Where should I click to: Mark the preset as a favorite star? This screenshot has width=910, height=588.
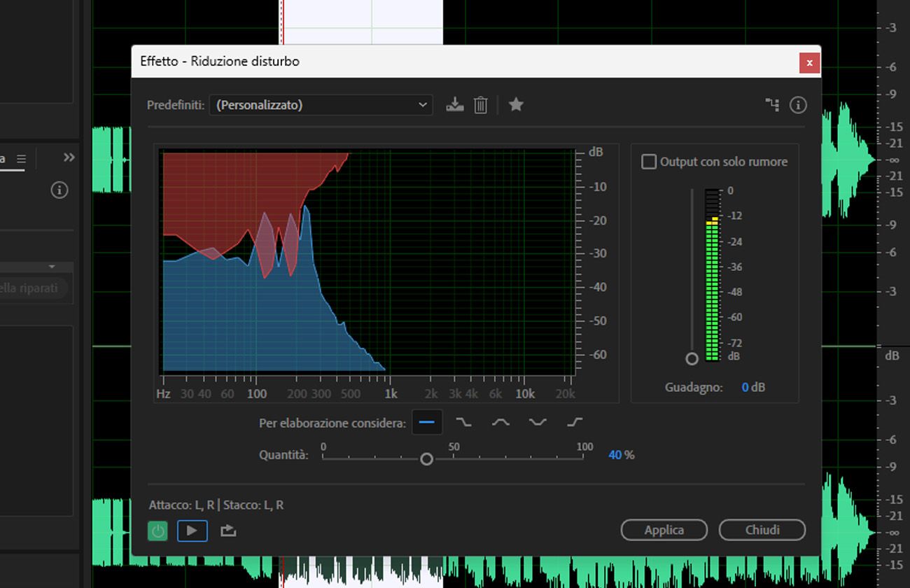(x=516, y=104)
